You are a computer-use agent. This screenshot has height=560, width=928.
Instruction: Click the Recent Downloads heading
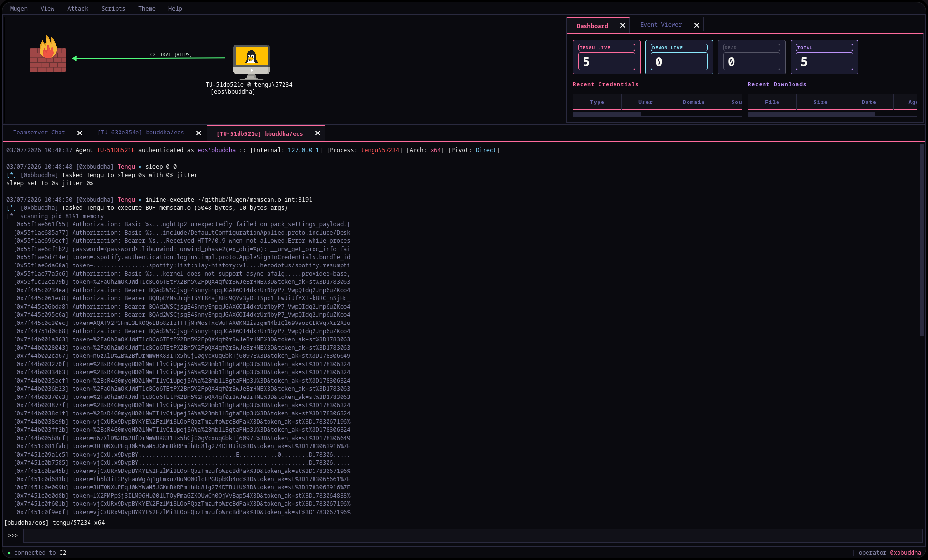777,84
